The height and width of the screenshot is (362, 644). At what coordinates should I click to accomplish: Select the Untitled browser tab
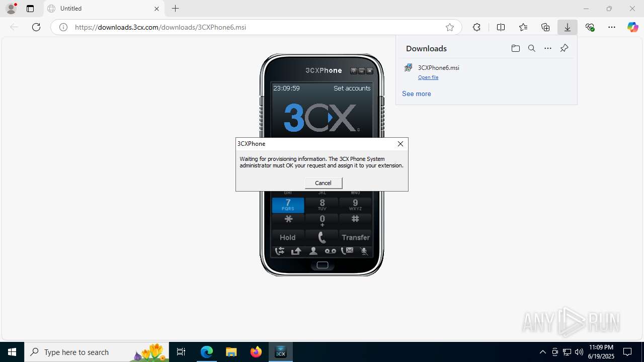point(104,9)
